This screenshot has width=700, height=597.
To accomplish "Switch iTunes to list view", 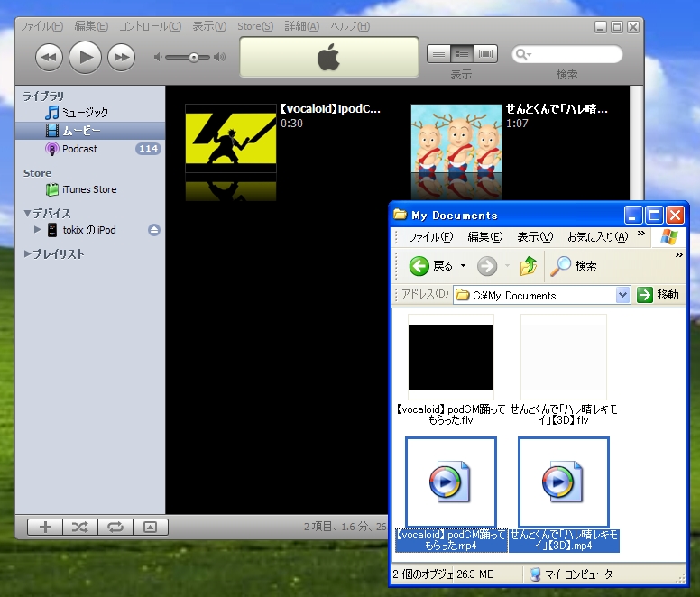I will [438, 54].
